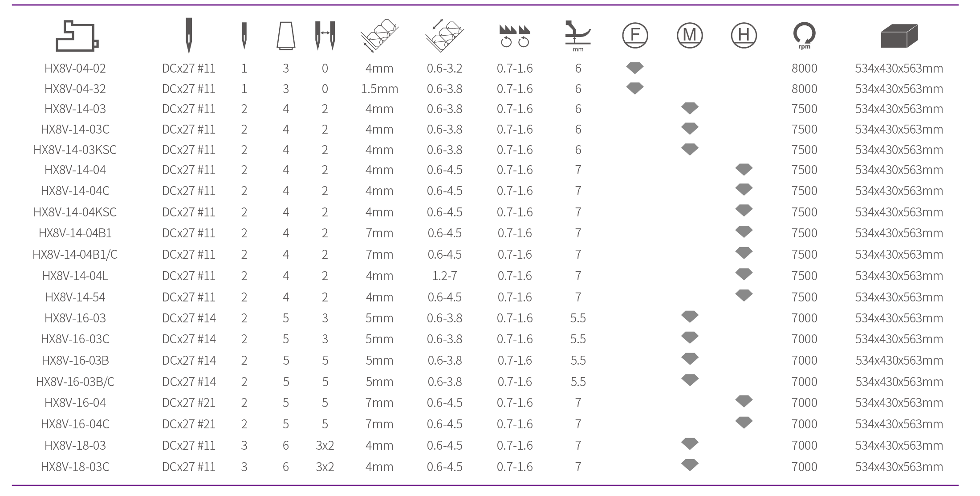Screen dimensions: 980x496
Task: Click the diamond marker in HX8V-14-03 row
Action: [690, 108]
